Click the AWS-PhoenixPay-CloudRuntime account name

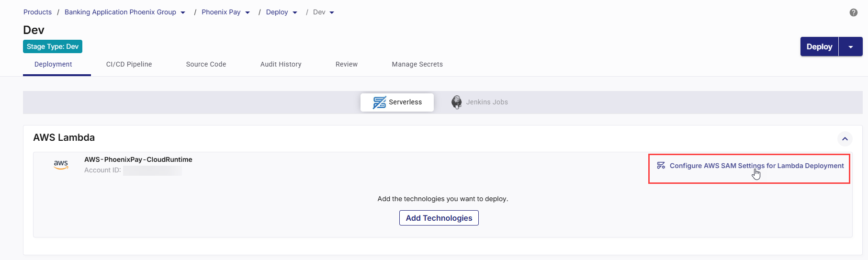pos(138,159)
